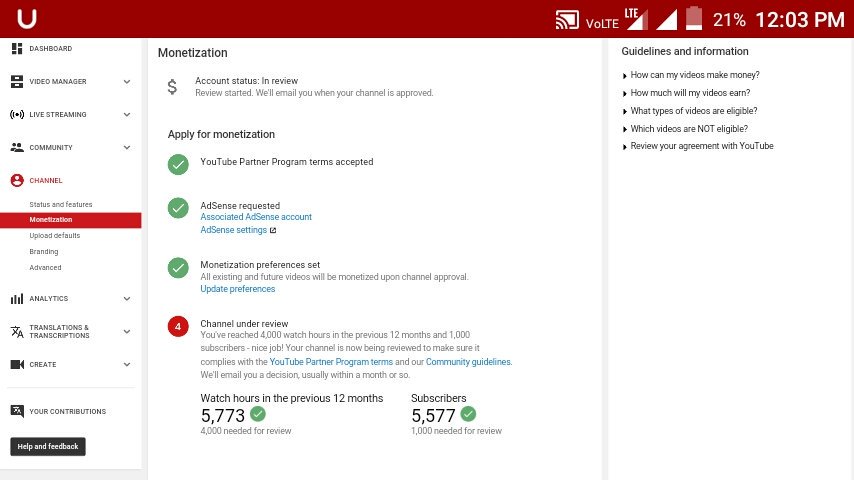854x480 pixels.
Task: Tap the LTE signal icon in status bar
Action: [636, 19]
